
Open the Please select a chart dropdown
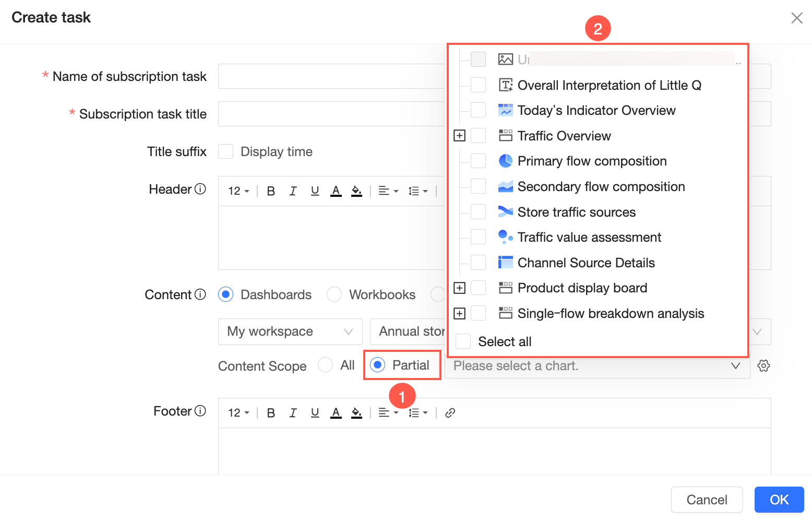pos(597,366)
